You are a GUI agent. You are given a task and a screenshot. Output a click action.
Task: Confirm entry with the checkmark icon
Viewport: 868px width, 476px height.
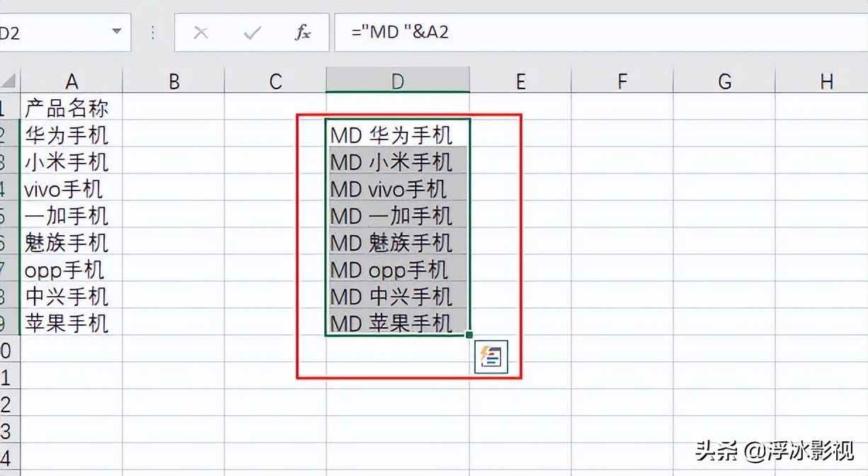click(x=250, y=32)
